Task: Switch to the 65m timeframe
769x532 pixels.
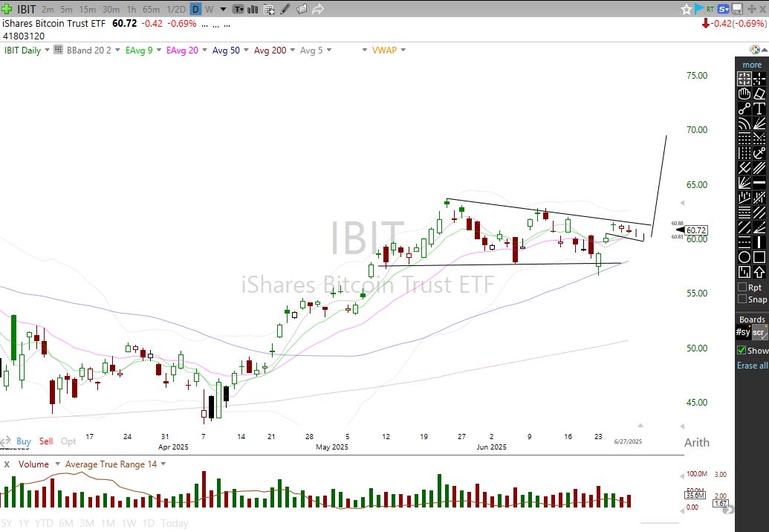Action: [151, 10]
